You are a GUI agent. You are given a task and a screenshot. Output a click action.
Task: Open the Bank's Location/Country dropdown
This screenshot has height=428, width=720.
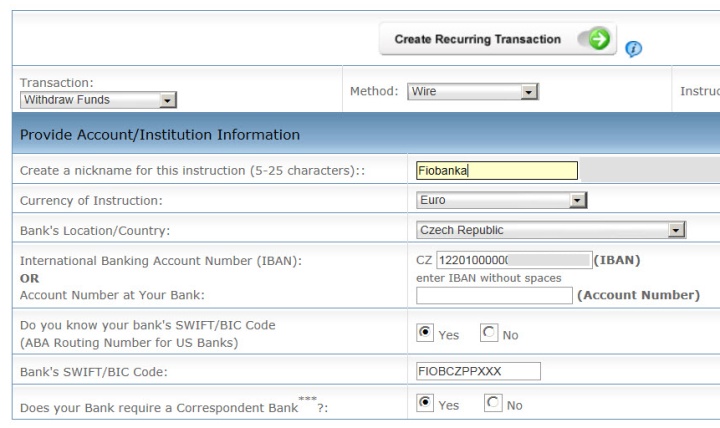(551, 230)
